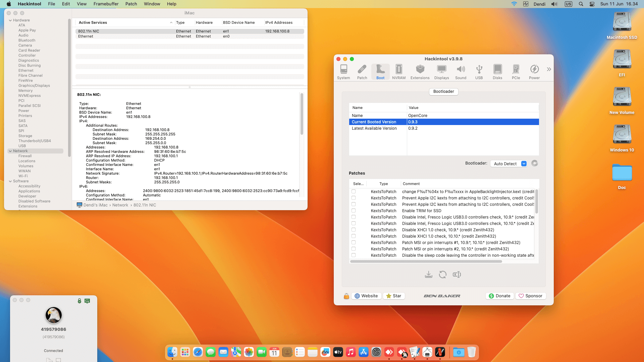The width and height of the screenshot is (644, 362).
Task: Enable the 'Enable TRIM for SSD' patch
Action: 354,210
